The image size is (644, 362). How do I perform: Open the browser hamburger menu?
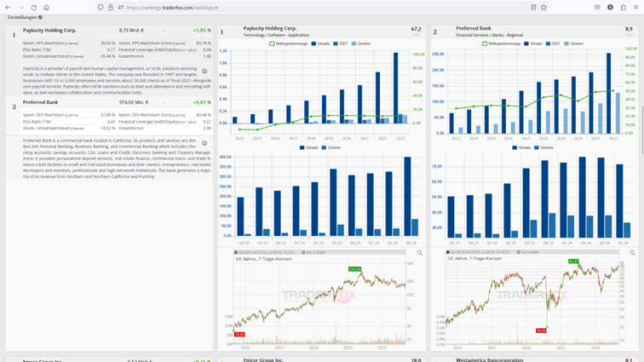pyautogui.click(x=636, y=7)
